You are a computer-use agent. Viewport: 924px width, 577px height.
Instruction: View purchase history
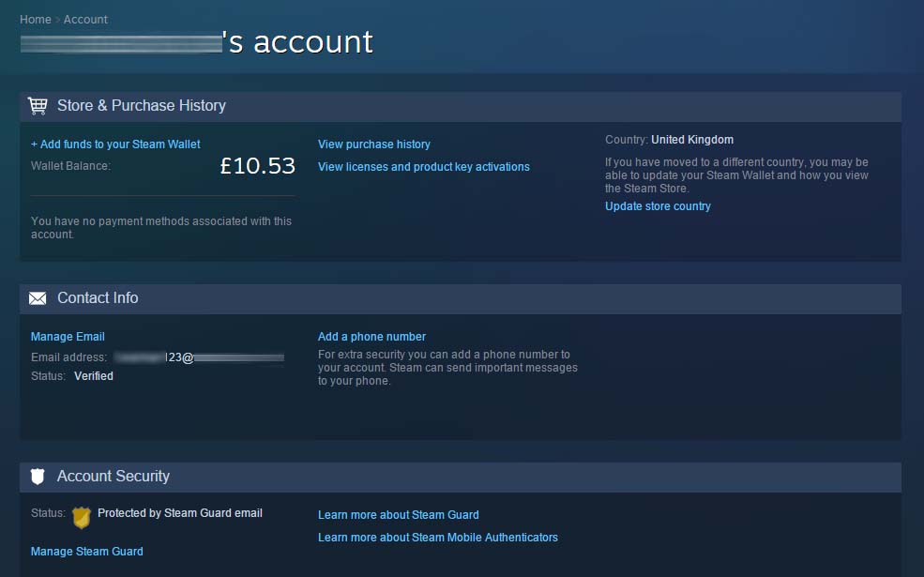374,144
